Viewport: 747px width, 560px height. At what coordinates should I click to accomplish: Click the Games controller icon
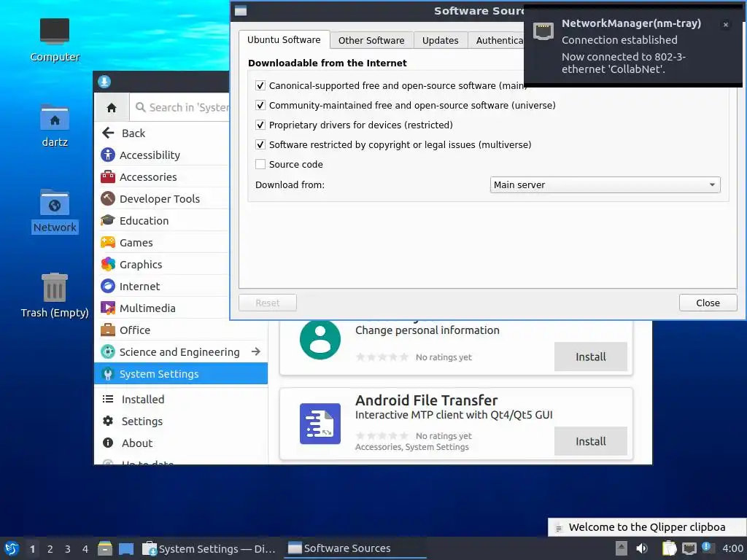coord(108,242)
